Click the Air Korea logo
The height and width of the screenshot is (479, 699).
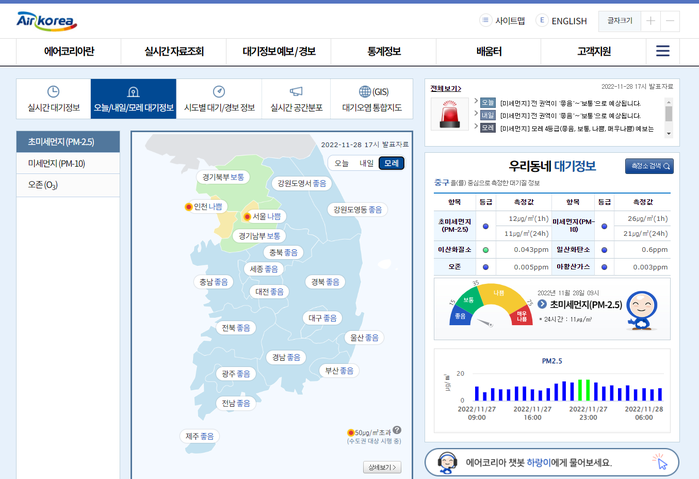[x=47, y=20]
